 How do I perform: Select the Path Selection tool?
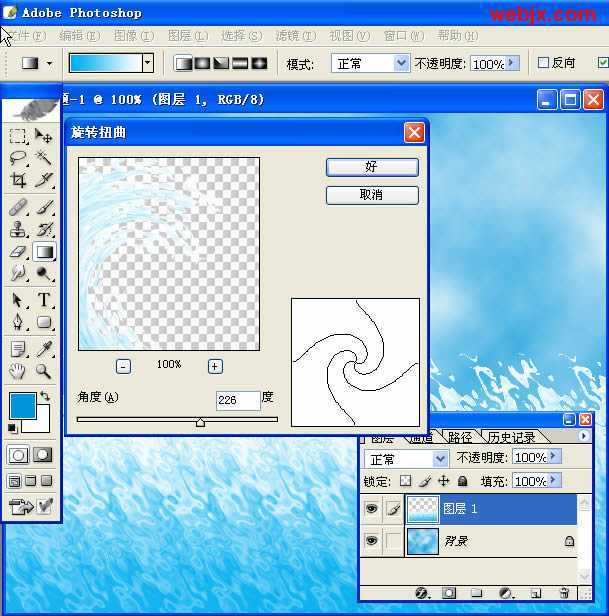(18, 300)
